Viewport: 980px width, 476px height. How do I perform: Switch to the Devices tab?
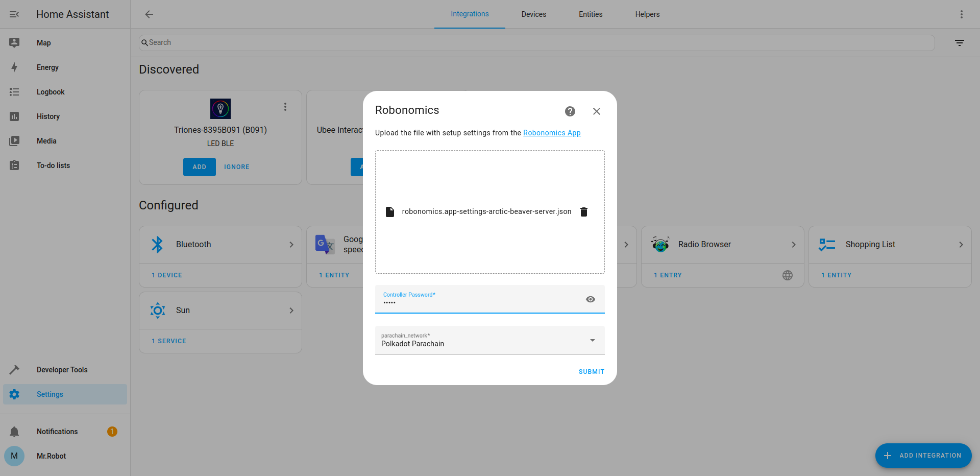coord(534,14)
